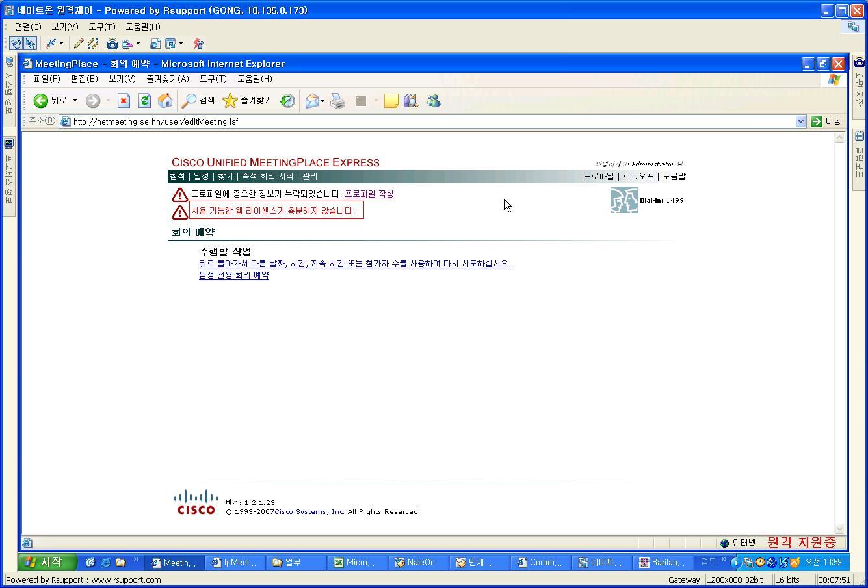Switch to the IpMent... taskbar button
Viewport: 868px width, 588px height.
235,563
